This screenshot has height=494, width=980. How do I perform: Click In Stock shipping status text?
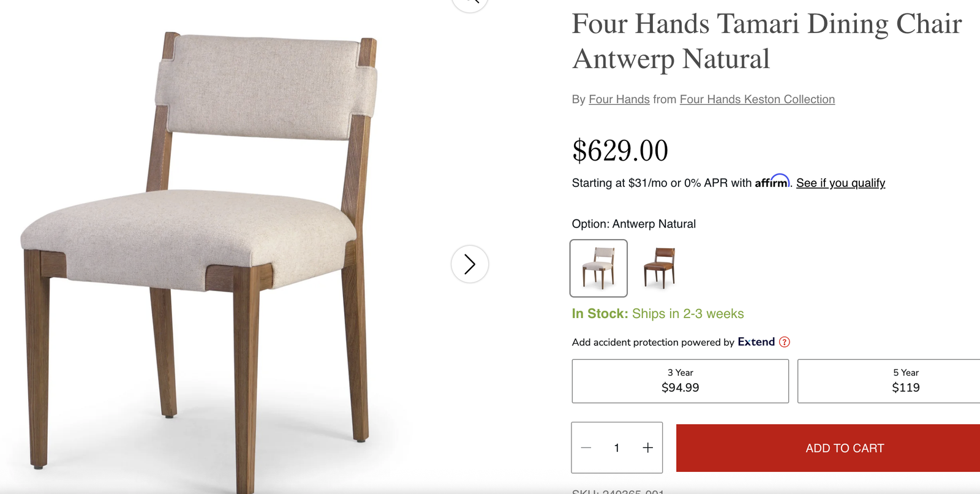tap(658, 314)
